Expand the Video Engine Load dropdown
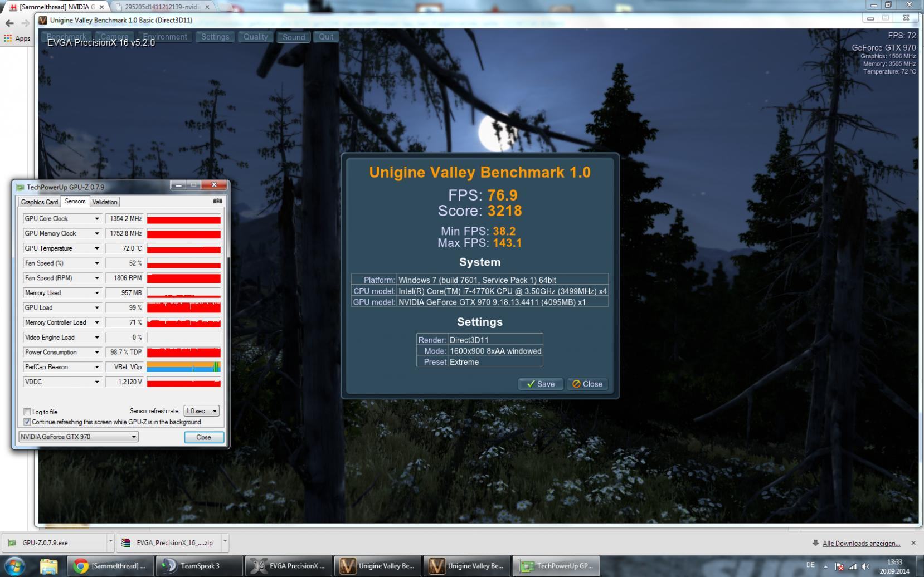924x577 pixels. click(x=97, y=338)
